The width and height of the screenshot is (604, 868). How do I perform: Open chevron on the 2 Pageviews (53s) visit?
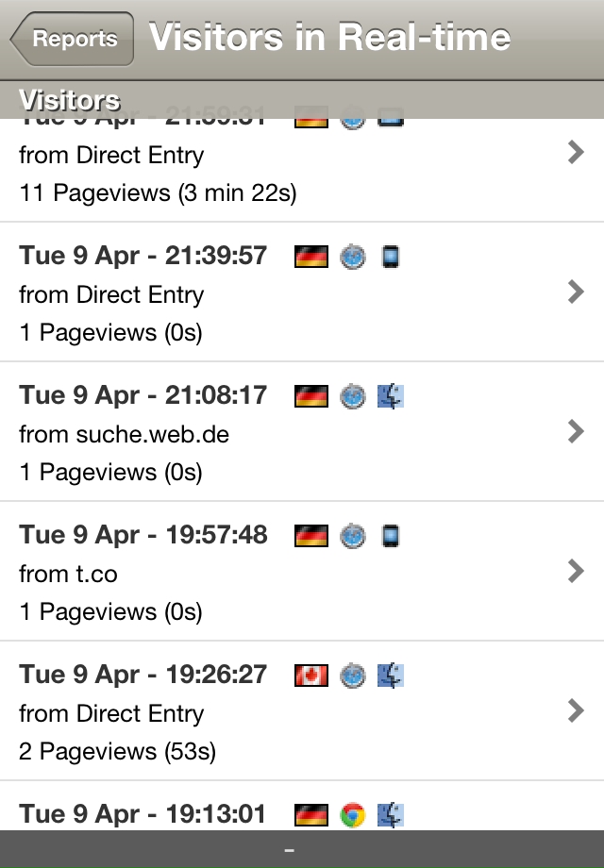click(x=577, y=710)
